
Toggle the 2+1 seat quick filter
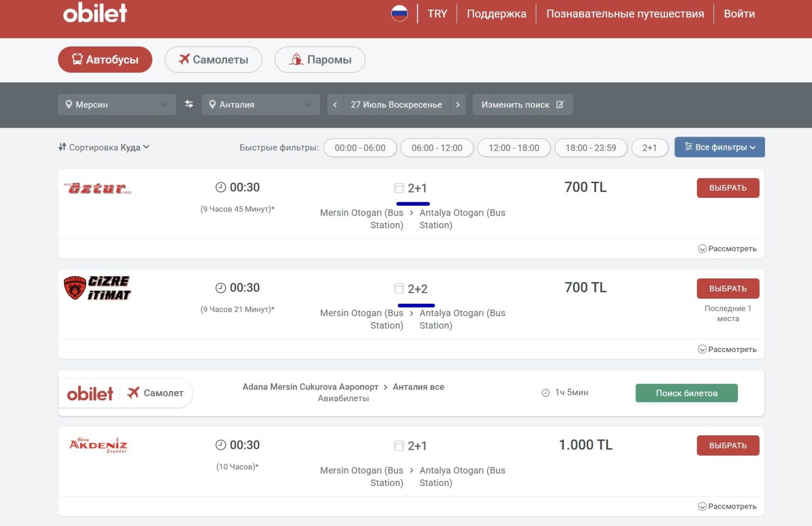[x=650, y=148]
